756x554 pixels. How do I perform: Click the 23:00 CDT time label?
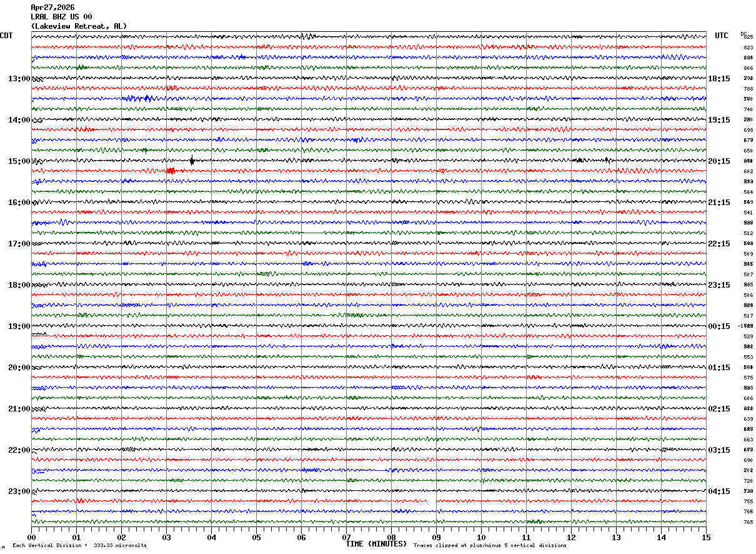19,491
